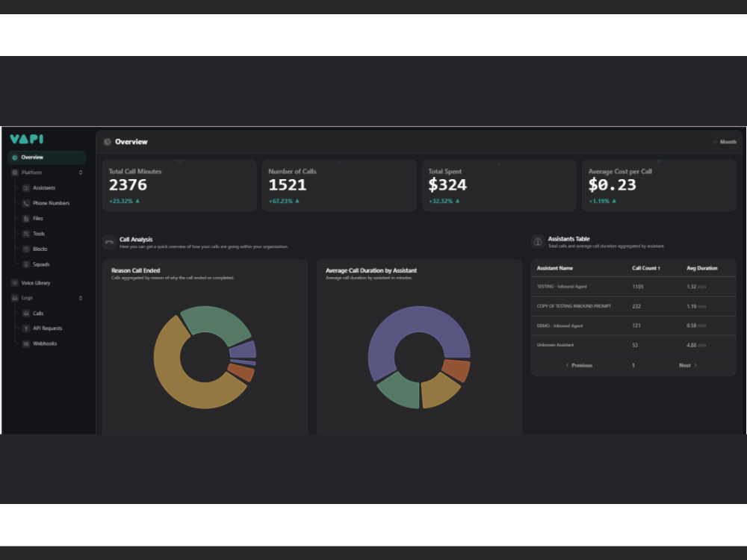This screenshot has width=747, height=560.
Task: Click the Webhooks icon in Logs
Action: click(x=26, y=343)
